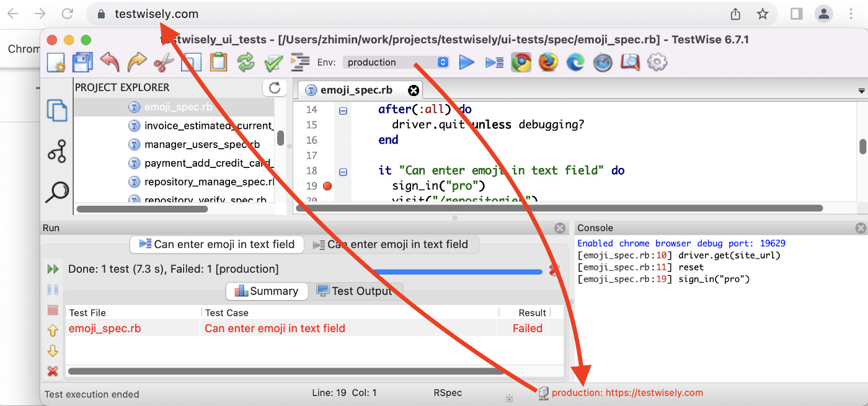This screenshot has width=868, height=406.
Task: Click the magnifier inspect toolbar icon
Action: click(630, 62)
